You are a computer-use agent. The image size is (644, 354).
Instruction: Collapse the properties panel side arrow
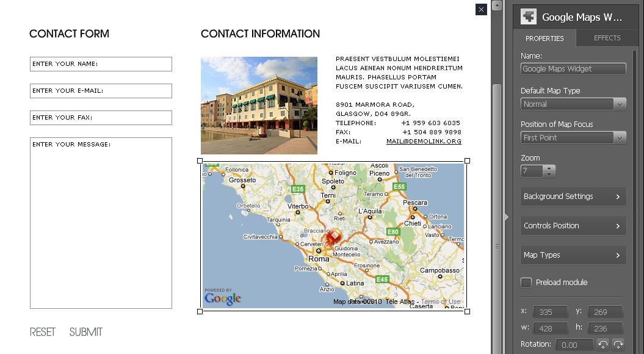click(x=506, y=217)
